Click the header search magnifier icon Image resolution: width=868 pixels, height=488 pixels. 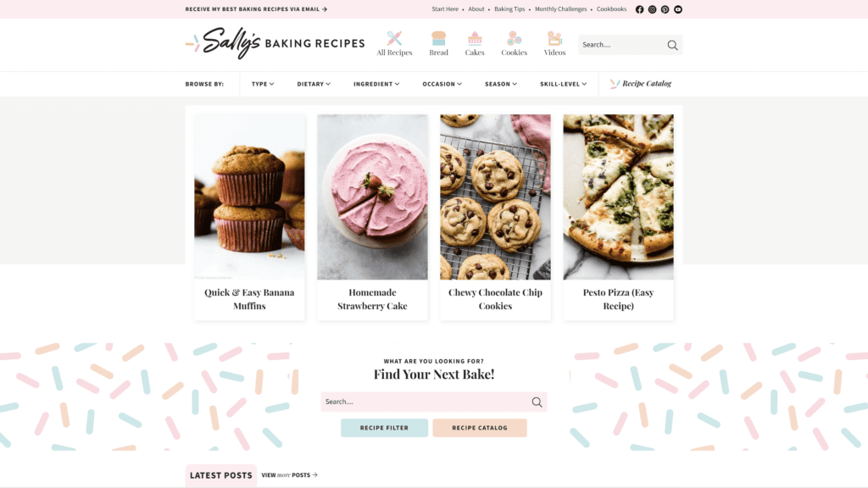pyautogui.click(x=672, y=45)
